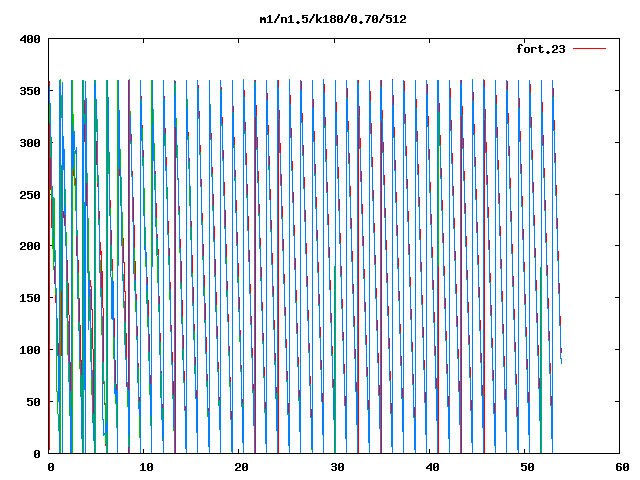Image resolution: width=640 pixels, height=480 pixels.
Task: Click the red legend line sample
Action: coord(589,49)
